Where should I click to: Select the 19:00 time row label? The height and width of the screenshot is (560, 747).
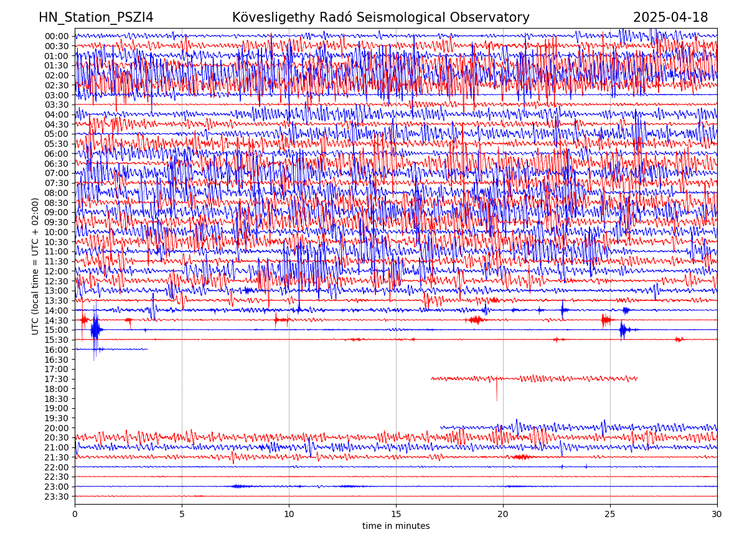coord(56,409)
